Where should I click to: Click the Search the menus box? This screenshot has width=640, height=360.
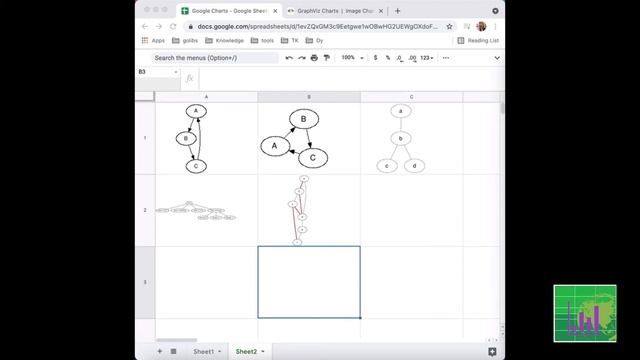click(215, 58)
